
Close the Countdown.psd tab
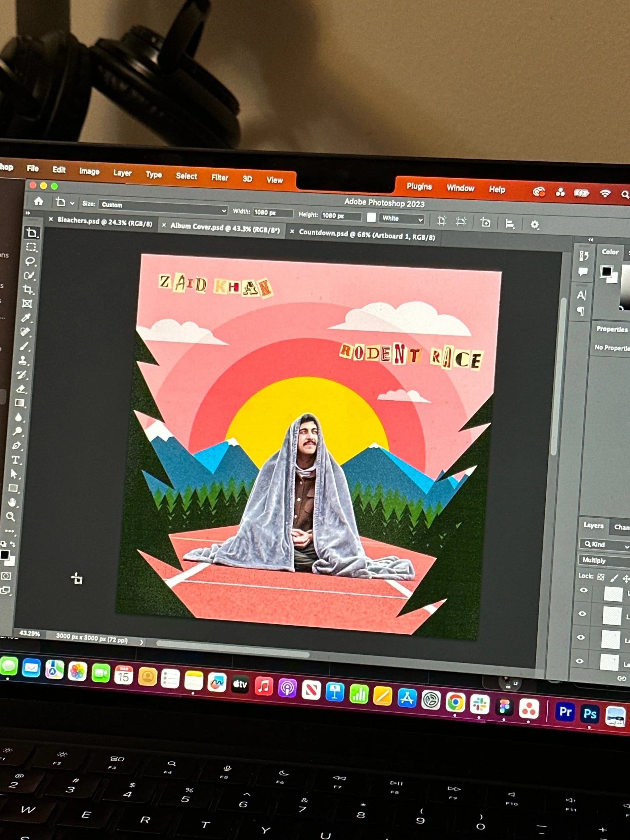point(292,231)
